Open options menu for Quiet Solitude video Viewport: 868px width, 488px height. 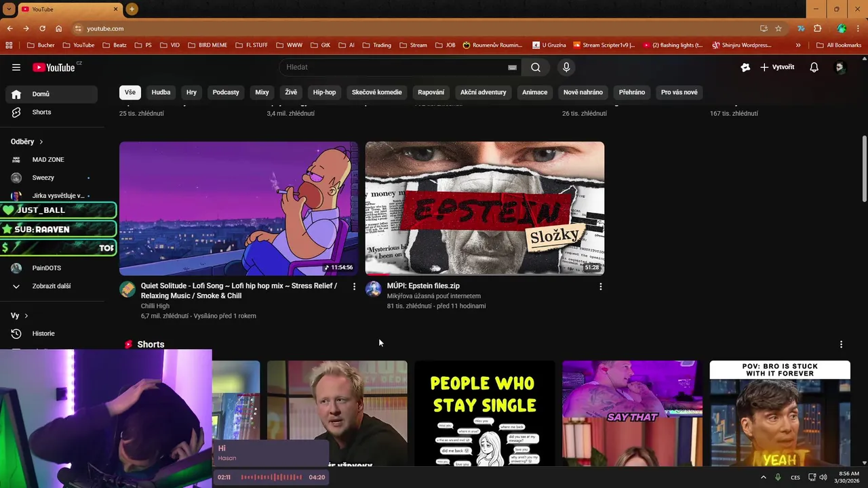coord(354,287)
